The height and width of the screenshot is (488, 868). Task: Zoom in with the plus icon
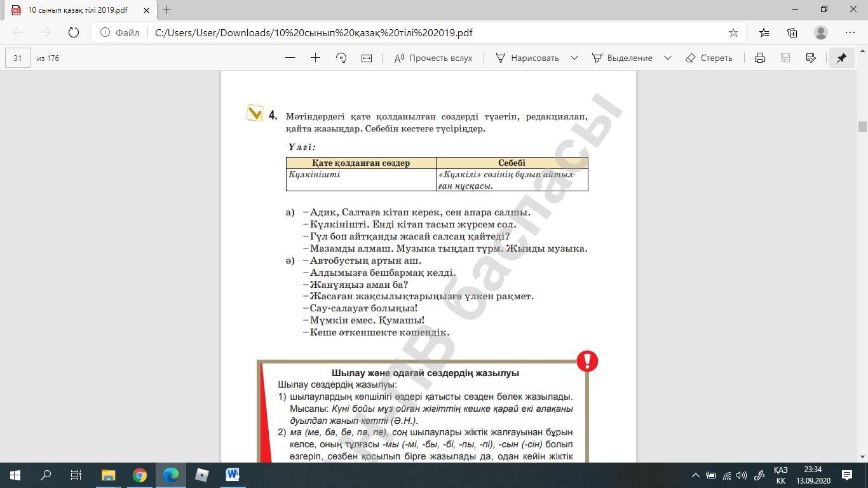(x=315, y=58)
